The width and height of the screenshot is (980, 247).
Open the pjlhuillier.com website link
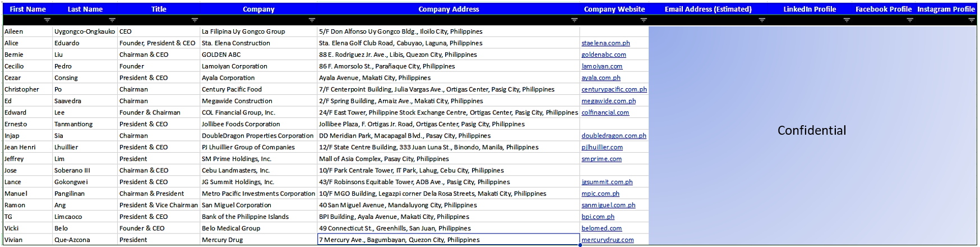click(602, 148)
